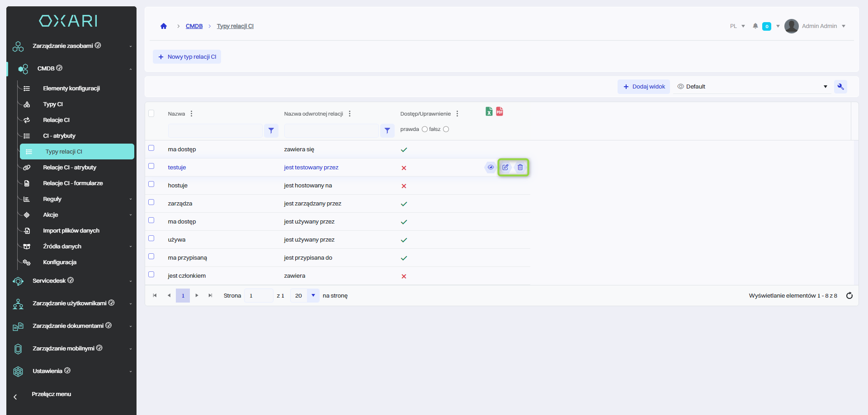Check the select-all header checkbox
Image resolution: width=868 pixels, height=415 pixels.
click(x=151, y=113)
